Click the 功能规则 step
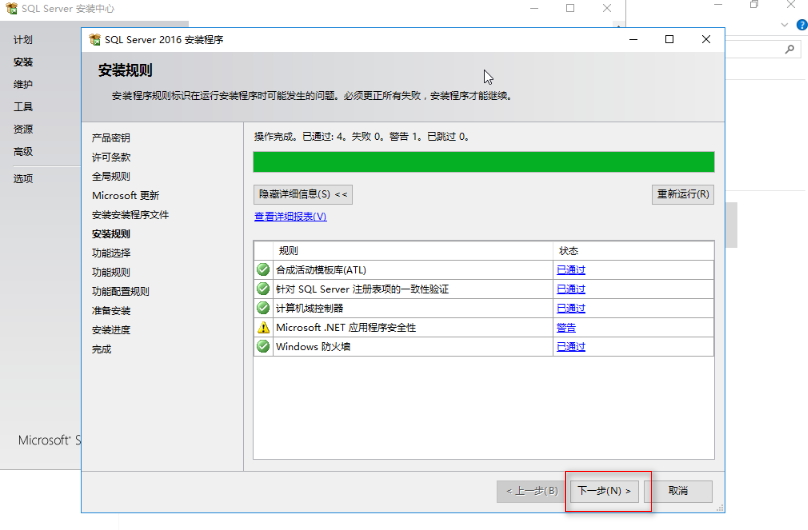The width and height of the screenshot is (808, 530). [x=111, y=272]
